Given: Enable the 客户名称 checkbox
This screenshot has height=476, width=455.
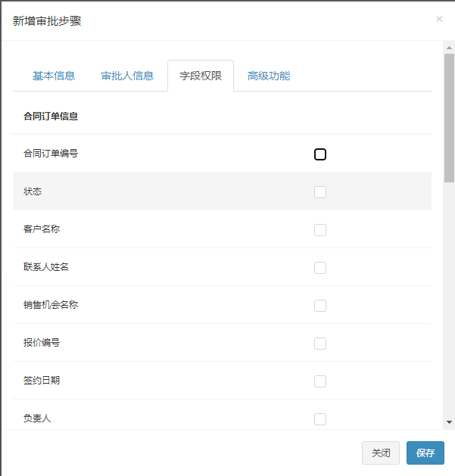Looking at the screenshot, I should (x=320, y=230).
